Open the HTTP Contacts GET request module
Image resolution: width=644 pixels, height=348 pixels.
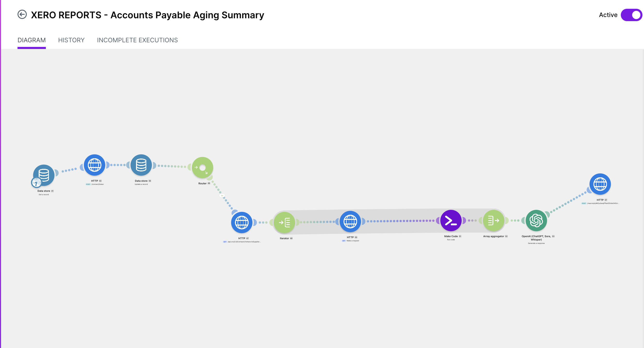[242, 222]
